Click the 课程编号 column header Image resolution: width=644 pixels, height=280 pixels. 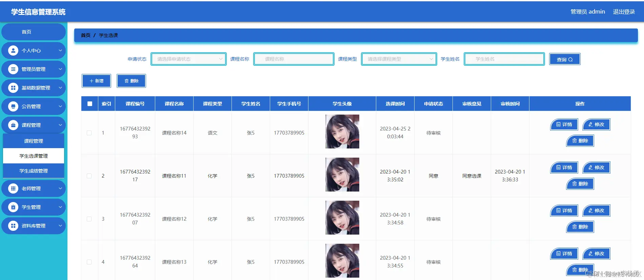tap(135, 104)
